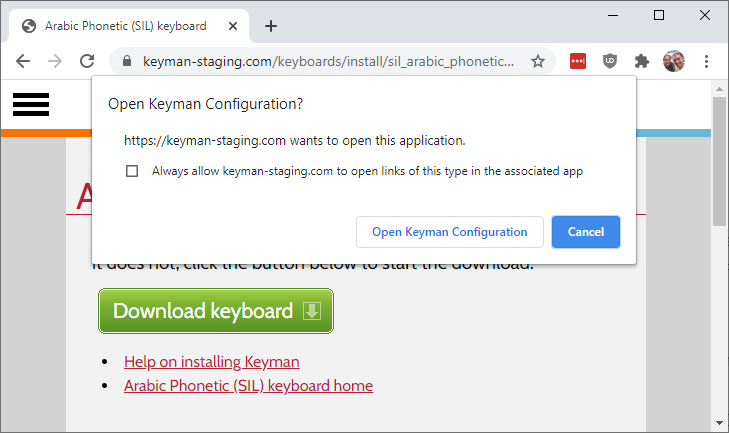The image size is (729, 433).
Task: Open the hamburger site menu
Action: point(31,104)
